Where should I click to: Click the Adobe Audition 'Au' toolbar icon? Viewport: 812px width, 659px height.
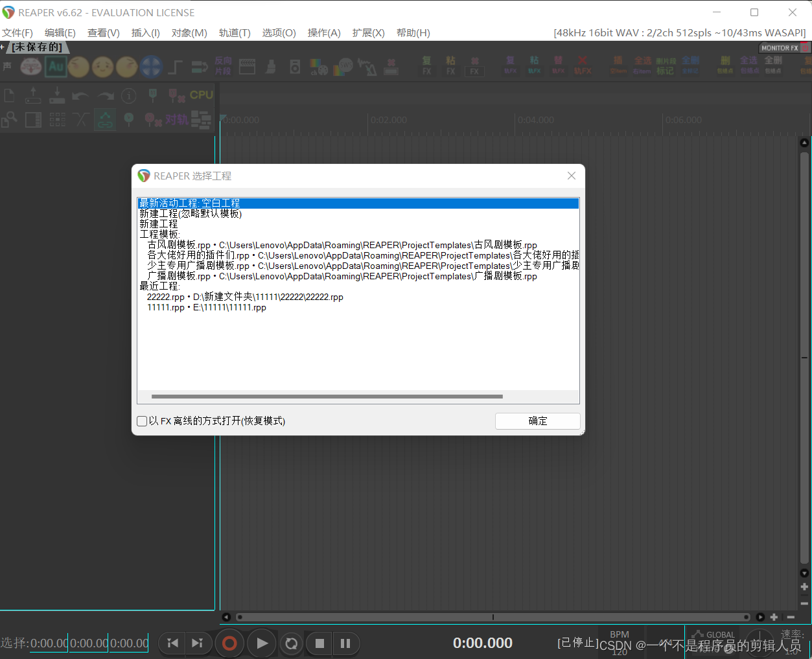point(56,66)
